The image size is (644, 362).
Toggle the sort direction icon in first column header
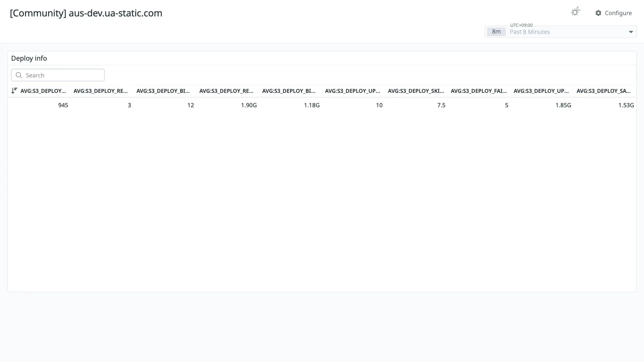click(x=14, y=90)
